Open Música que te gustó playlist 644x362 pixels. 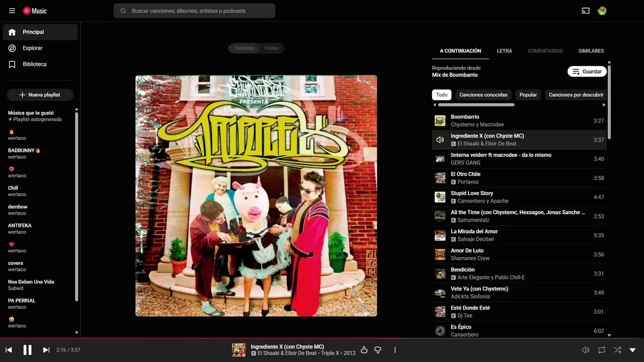point(40,116)
